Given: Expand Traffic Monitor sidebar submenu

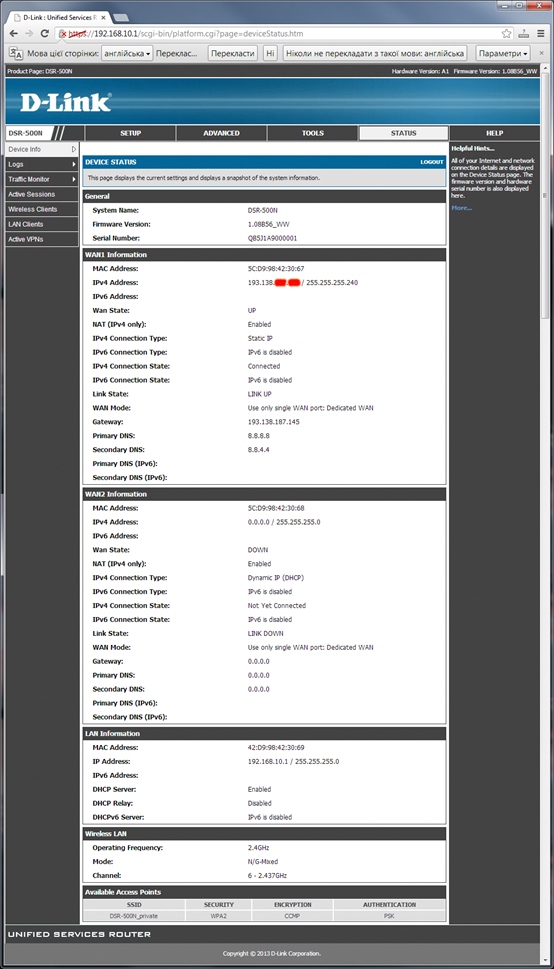Looking at the screenshot, I should 42,179.
